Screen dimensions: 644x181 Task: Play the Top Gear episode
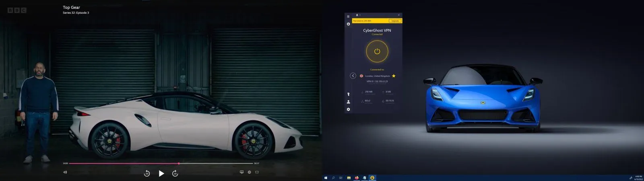pyautogui.click(x=161, y=173)
